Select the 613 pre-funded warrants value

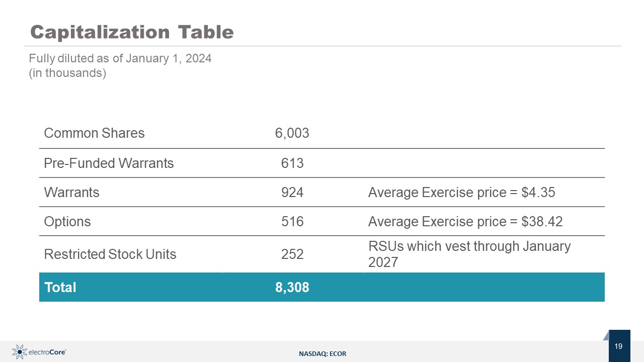pyautogui.click(x=292, y=163)
